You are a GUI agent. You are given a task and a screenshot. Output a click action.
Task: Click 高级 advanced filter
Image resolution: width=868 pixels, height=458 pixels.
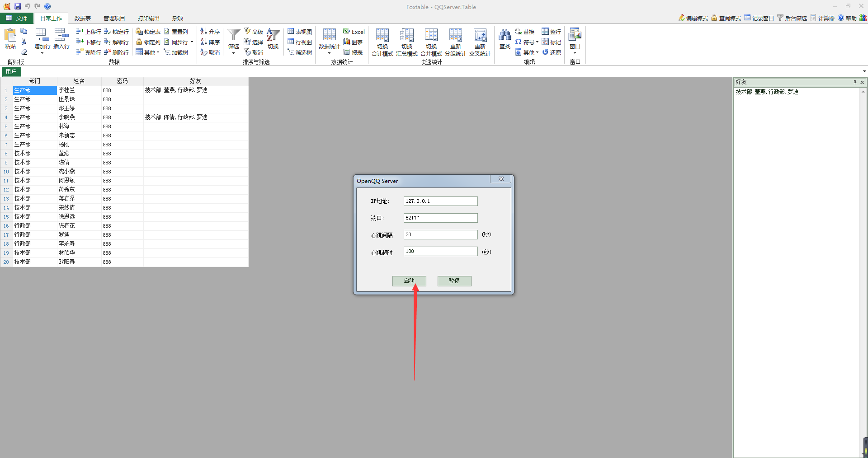253,32
